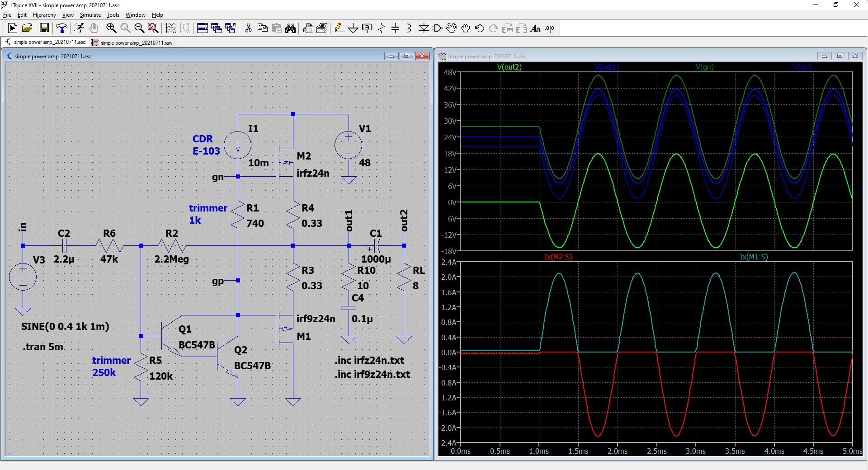The height and width of the screenshot is (470, 868).
Task: Zoom out with the minus magnifier
Action: 139,28
